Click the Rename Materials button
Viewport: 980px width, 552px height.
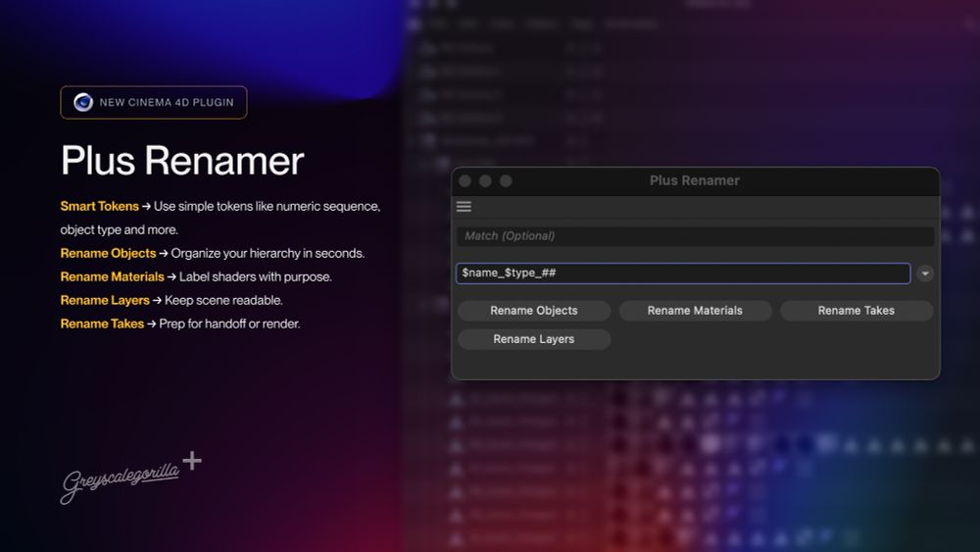(695, 311)
